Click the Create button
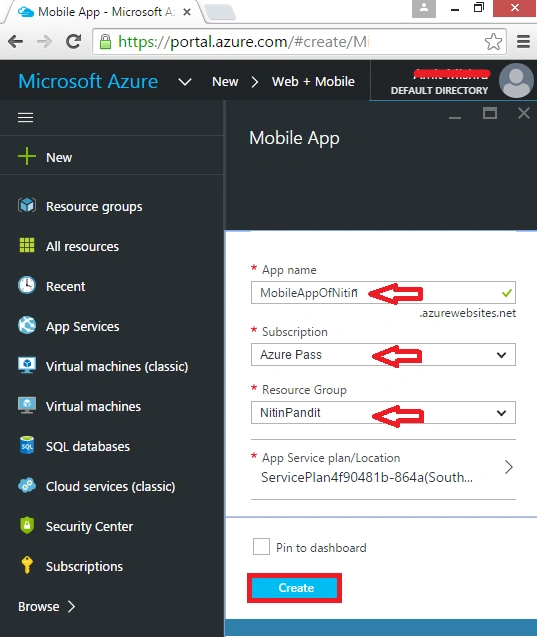Image resolution: width=537 pixels, height=637 pixels. click(294, 588)
